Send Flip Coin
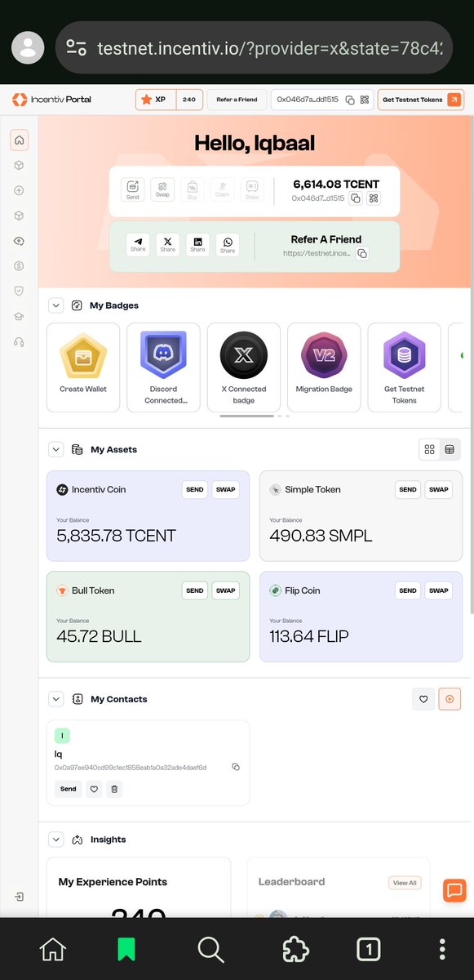This screenshot has height=980, width=474. tap(408, 590)
